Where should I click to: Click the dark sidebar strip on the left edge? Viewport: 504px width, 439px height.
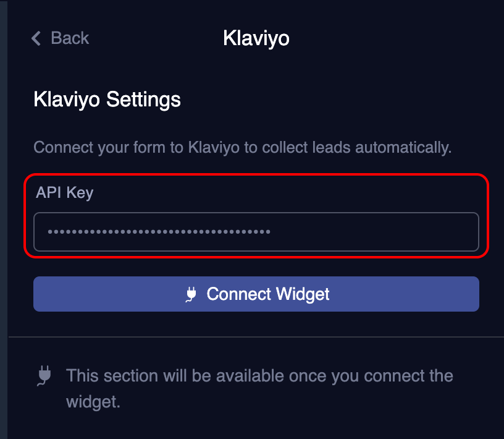4,219
